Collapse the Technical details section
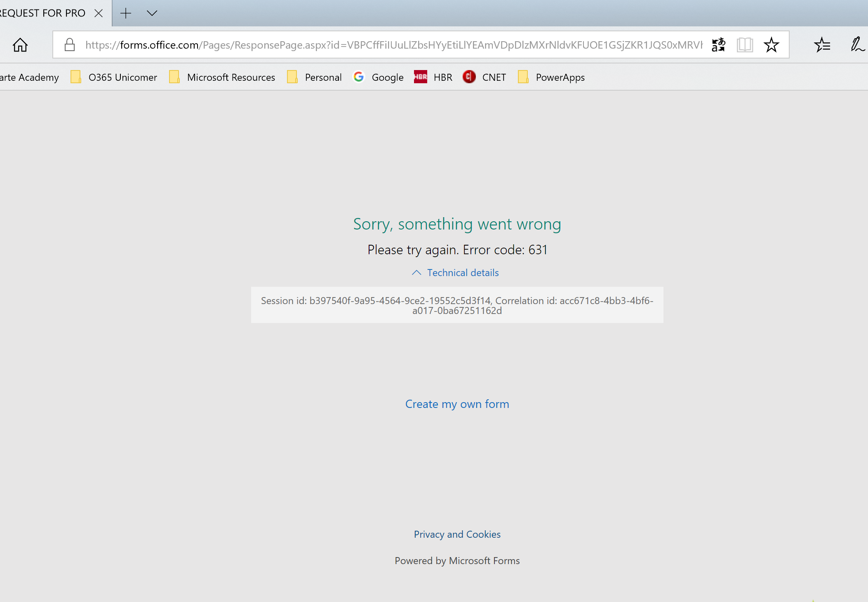868x602 pixels. pyautogui.click(x=456, y=273)
